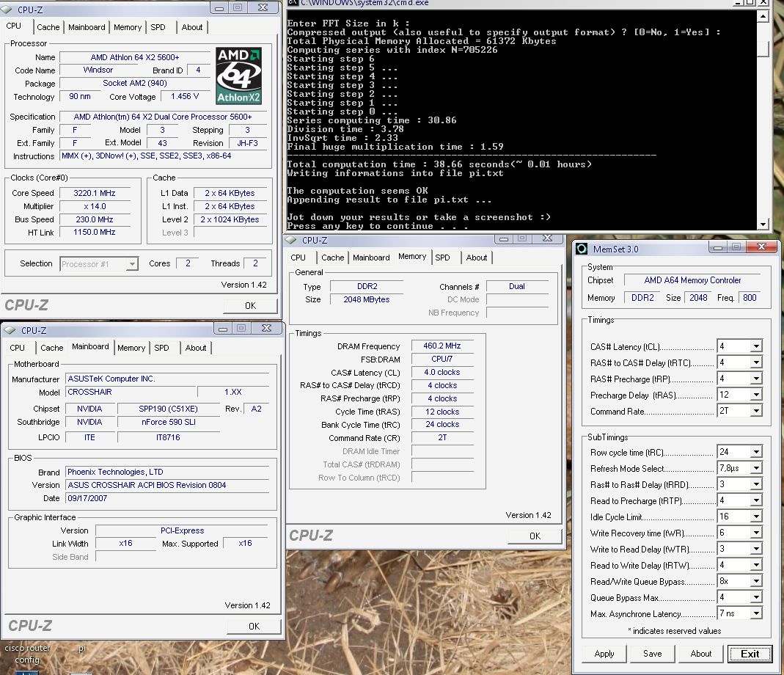Image resolution: width=784 pixels, height=675 pixels.
Task: Click the Level 2 cache '2 x 1024 KBytes' field
Action: [230, 219]
